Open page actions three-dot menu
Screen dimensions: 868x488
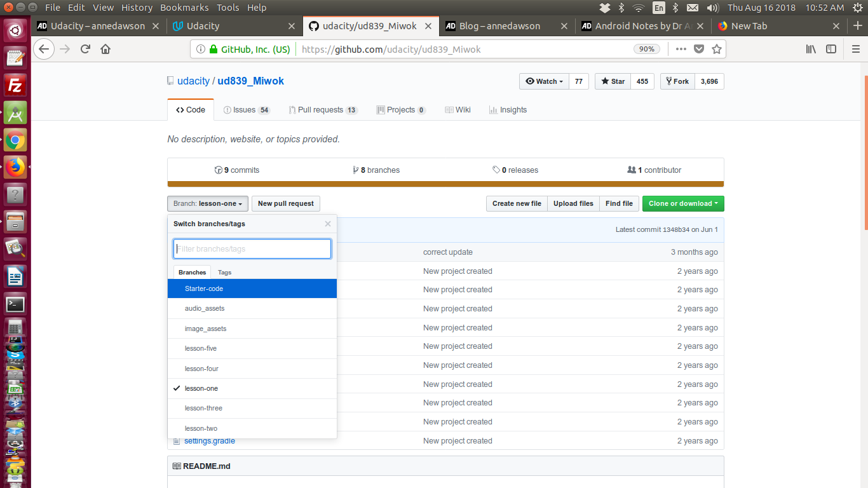click(681, 49)
